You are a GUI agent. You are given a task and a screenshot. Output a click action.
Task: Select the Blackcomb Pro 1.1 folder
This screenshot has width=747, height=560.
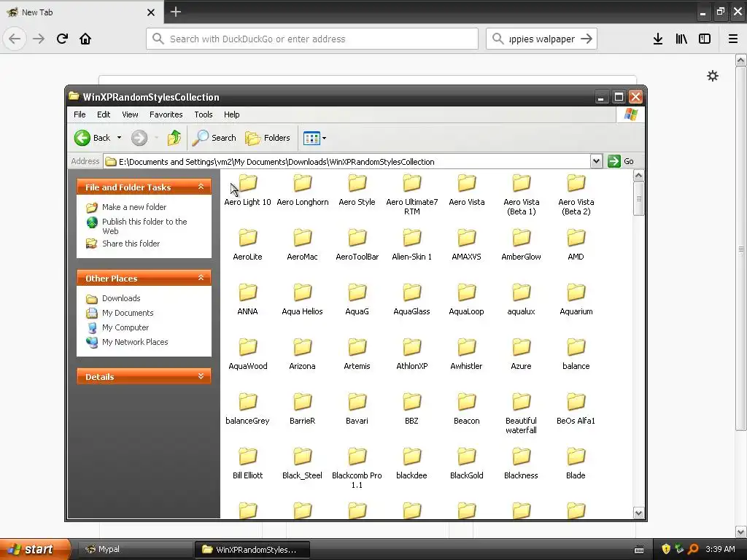click(357, 468)
